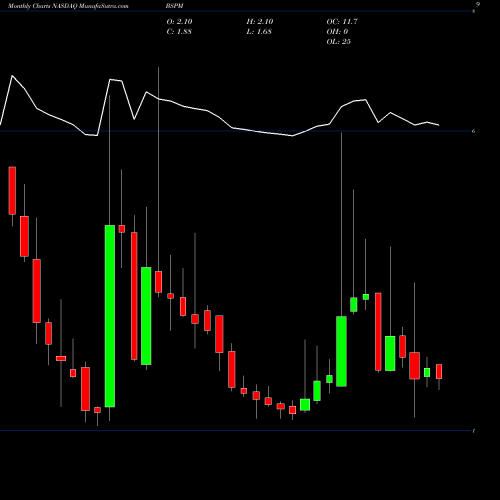Click the last red candlestick at chart end

pos(439,371)
